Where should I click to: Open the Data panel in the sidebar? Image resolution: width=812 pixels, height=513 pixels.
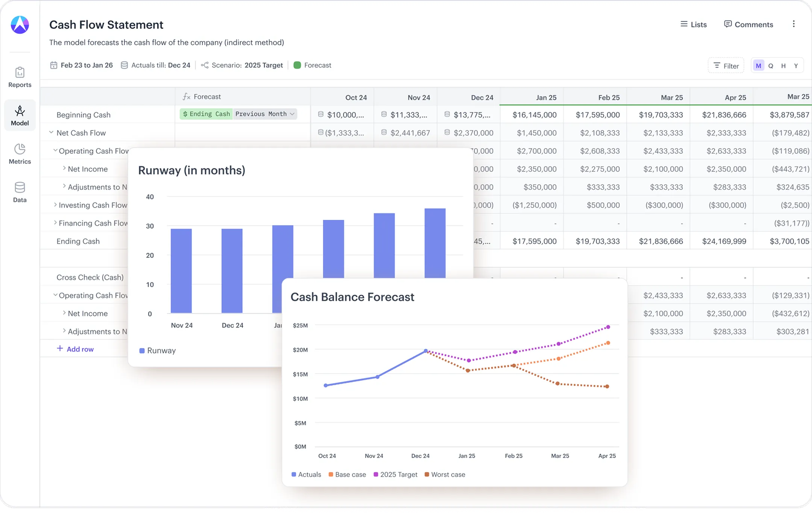[x=20, y=192]
